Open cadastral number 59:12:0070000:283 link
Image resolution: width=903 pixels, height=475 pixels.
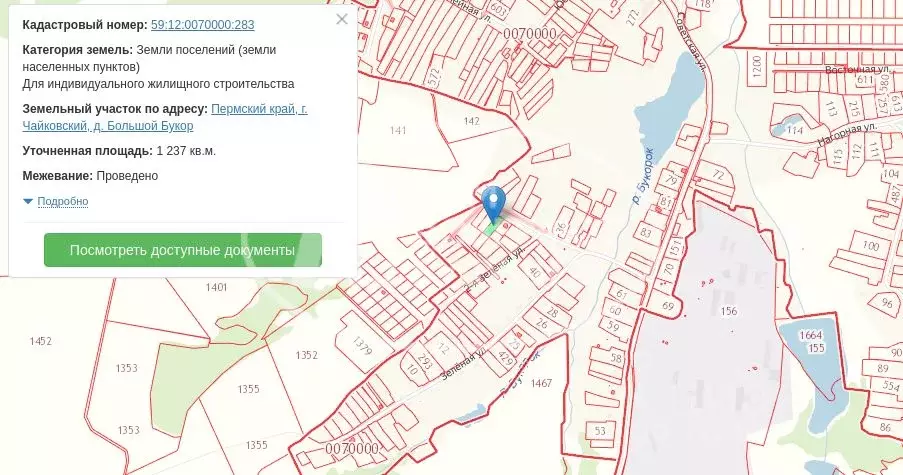(x=203, y=25)
